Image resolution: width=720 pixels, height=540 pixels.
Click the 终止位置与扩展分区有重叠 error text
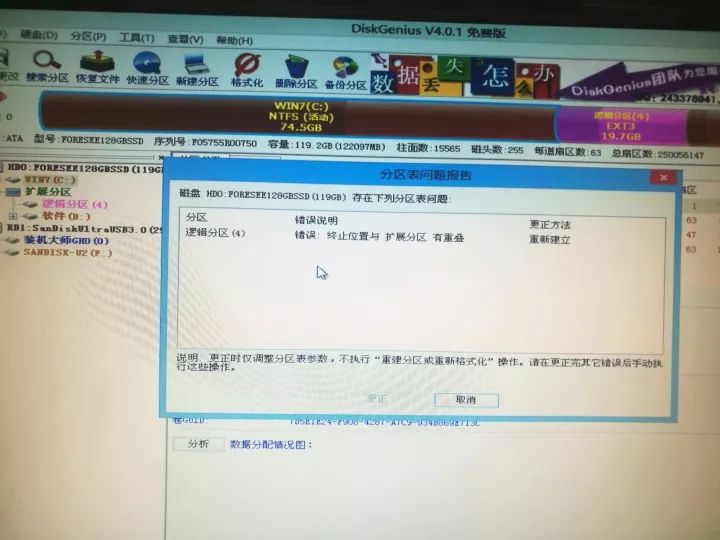(x=379, y=236)
